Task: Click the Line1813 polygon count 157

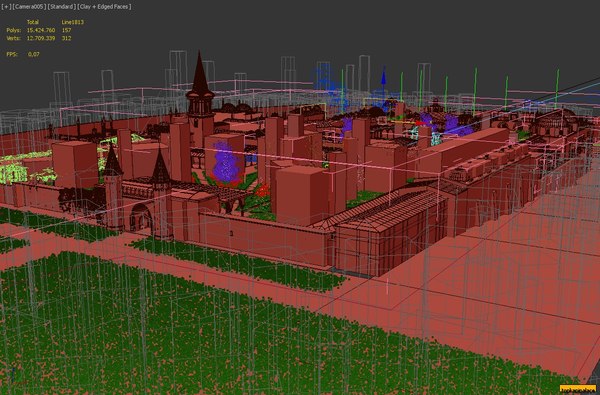Action: (66, 30)
